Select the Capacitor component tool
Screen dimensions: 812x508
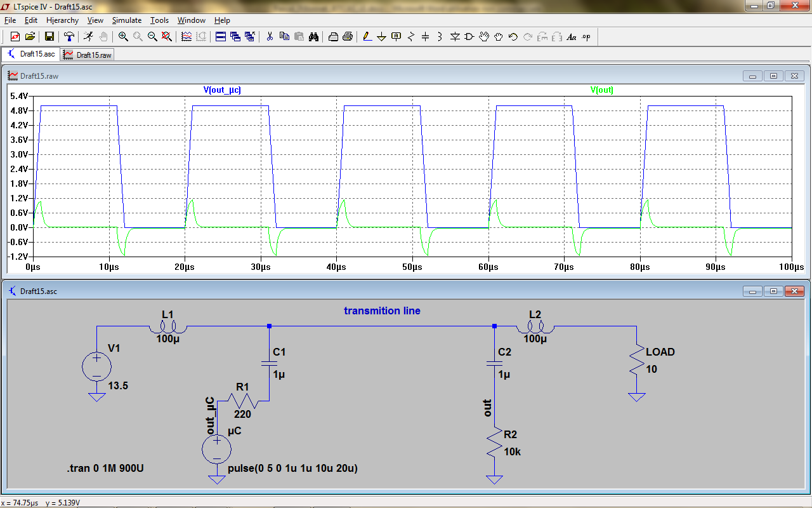[426, 37]
